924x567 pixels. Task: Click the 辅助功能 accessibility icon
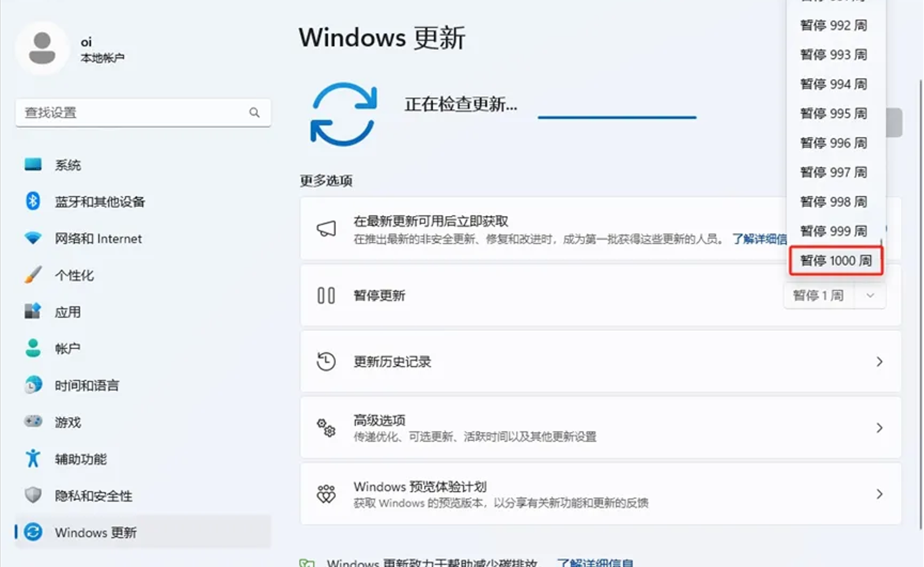[x=33, y=458]
